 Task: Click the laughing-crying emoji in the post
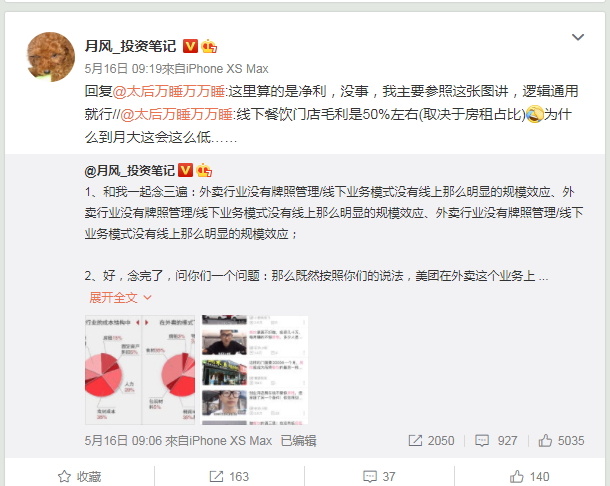tap(534, 114)
